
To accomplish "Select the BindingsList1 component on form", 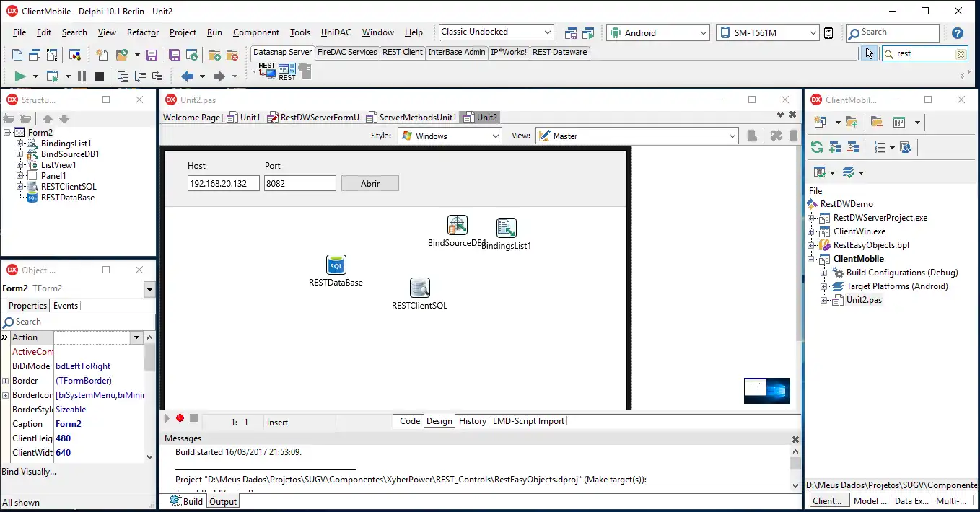I will (507, 228).
